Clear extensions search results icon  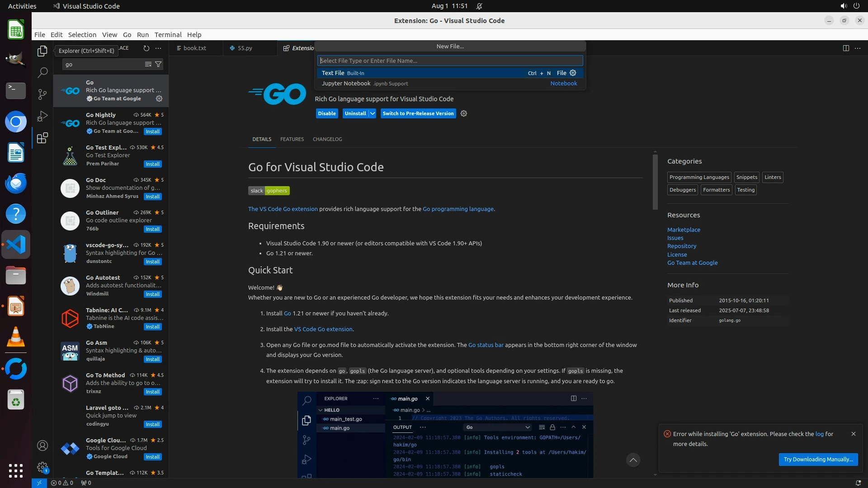pos(148,64)
